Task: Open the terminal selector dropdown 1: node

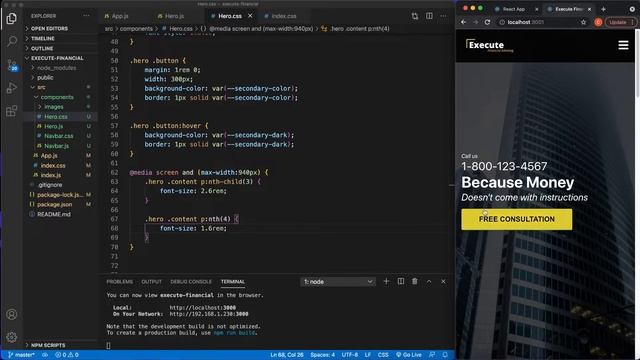Action: coord(338,282)
